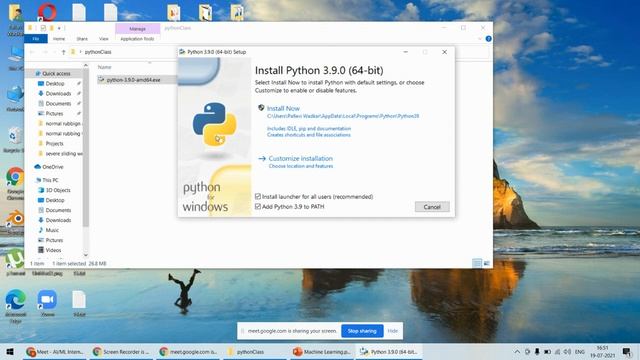The width and height of the screenshot is (640, 360).
Task: Open the volume tray icon
Action: click(567, 351)
